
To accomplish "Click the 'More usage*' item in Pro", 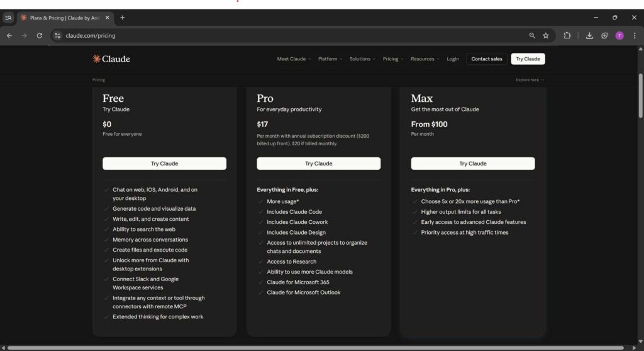I will (282, 201).
